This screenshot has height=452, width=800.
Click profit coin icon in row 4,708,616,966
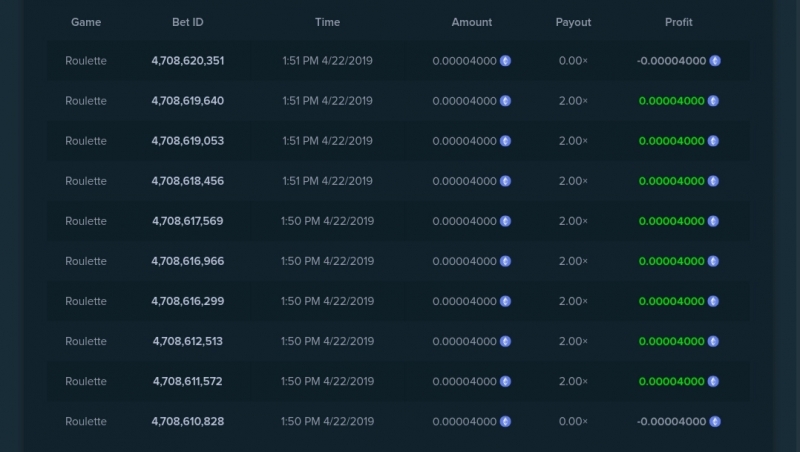pos(713,261)
